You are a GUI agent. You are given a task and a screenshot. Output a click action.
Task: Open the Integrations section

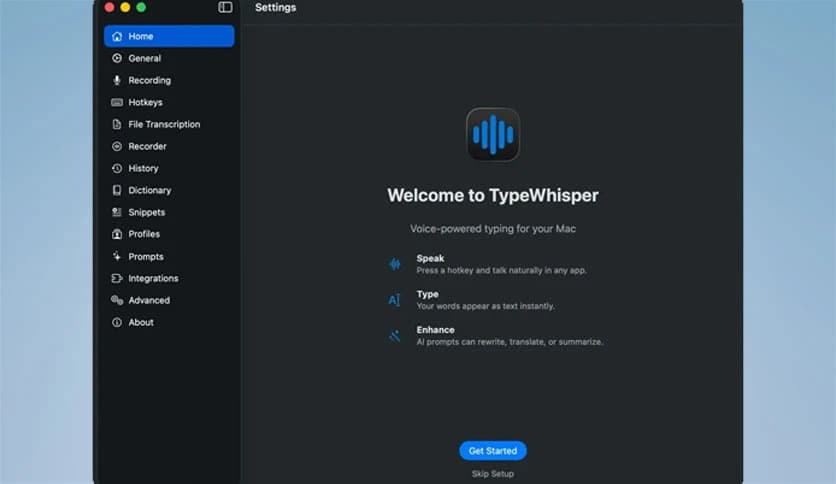(169, 278)
